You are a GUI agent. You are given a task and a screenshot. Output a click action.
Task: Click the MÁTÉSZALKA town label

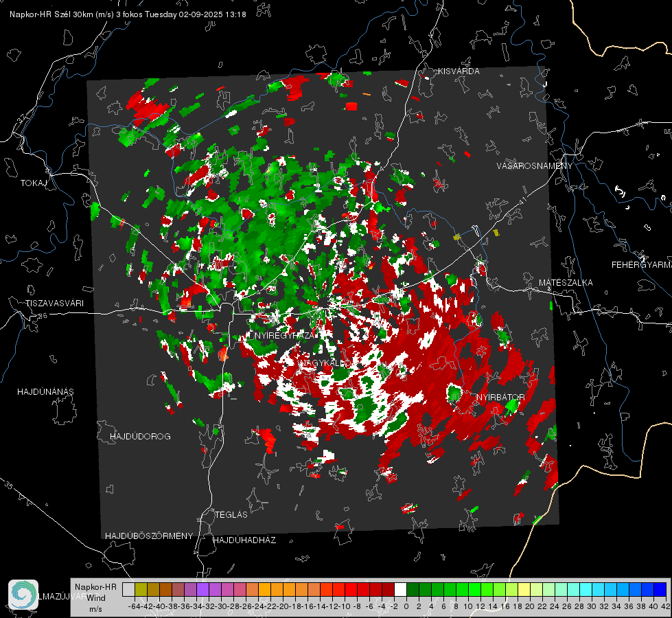click(566, 283)
